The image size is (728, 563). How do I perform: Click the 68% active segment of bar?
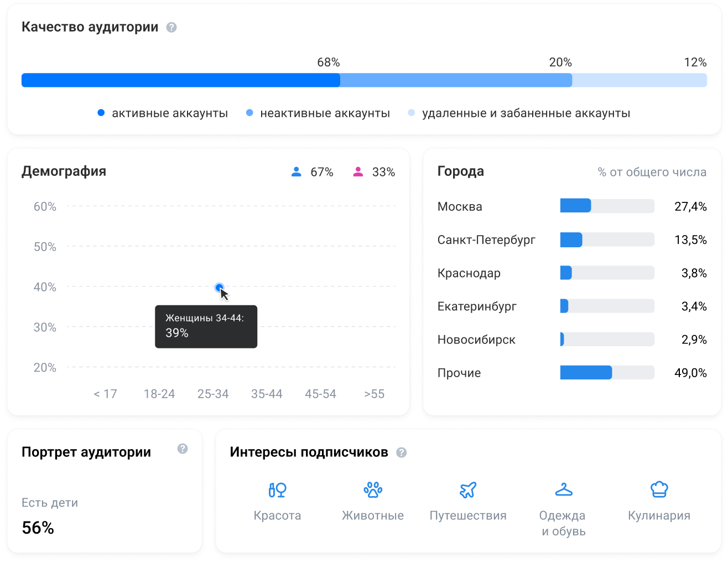181,80
